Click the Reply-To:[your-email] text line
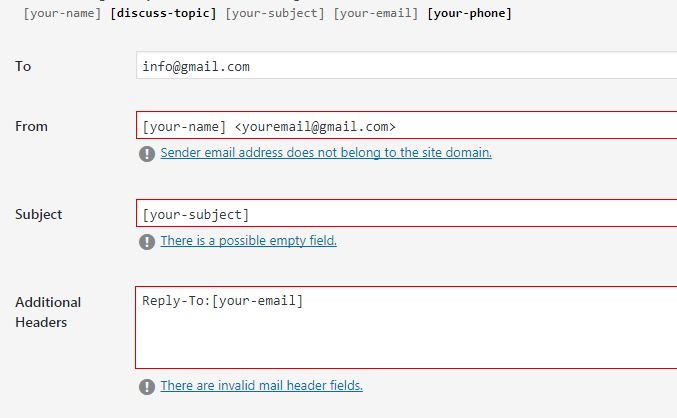The image size is (677, 418). click(222, 301)
